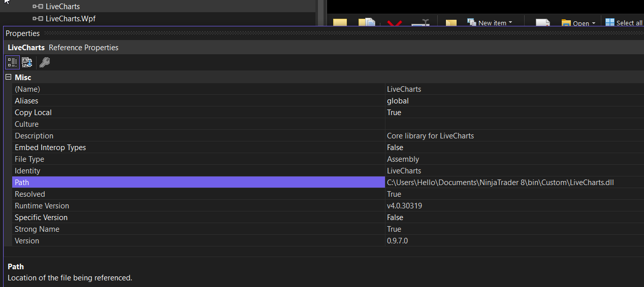This screenshot has height=287, width=644.
Task: Click the red X delete icon
Action: tap(394, 23)
